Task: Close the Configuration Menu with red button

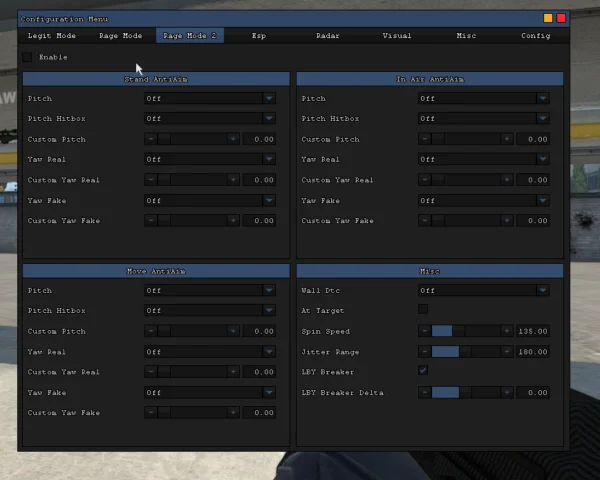Action: pyautogui.click(x=561, y=18)
